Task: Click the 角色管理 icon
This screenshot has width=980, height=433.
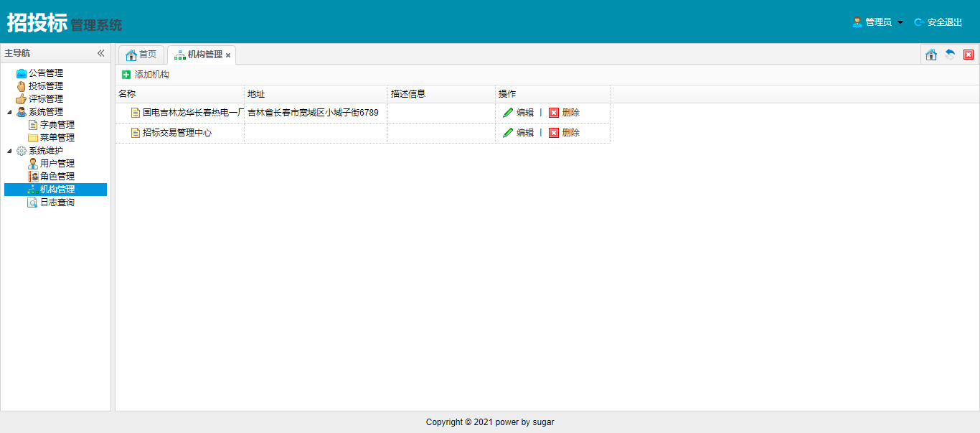Action: (33, 177)
